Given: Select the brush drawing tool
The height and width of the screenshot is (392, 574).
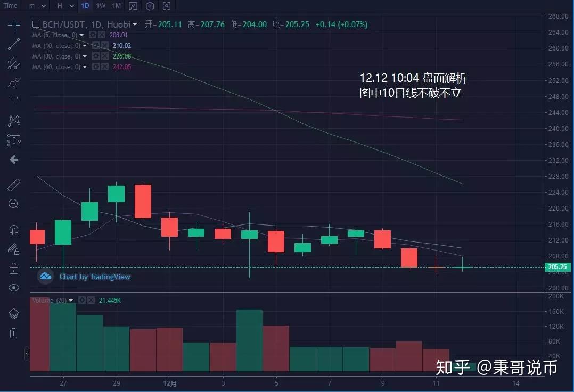Looking at the screenshot, I should point(14,82).
